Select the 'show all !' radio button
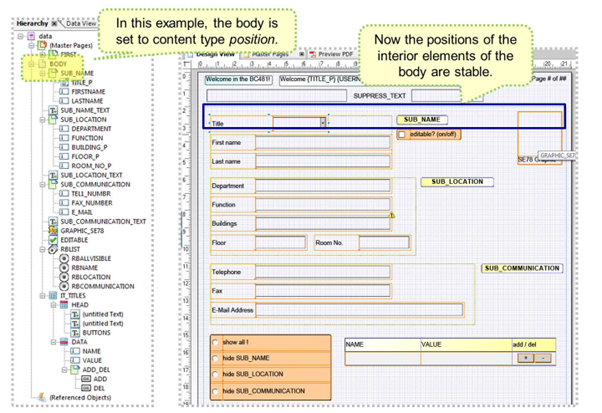Screen dimensions: 602x413 click(216, 342)
